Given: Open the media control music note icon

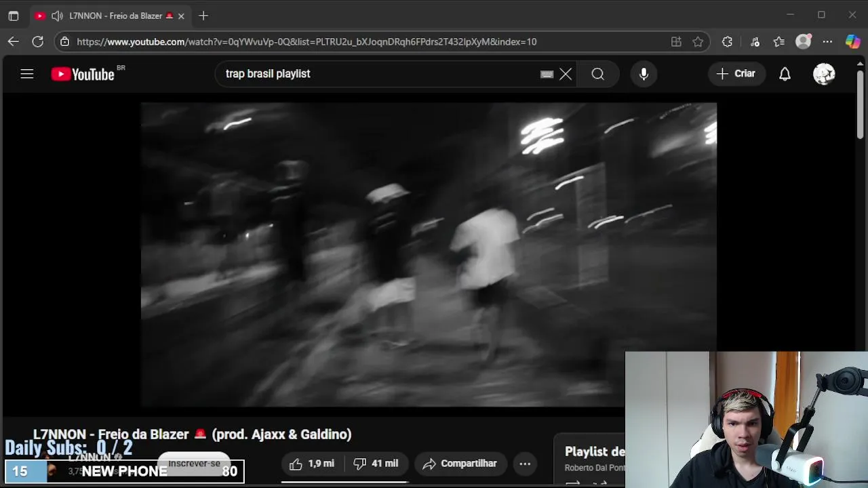Looking at the screenshot, I should pyautogui.click(x=755, y=41).
